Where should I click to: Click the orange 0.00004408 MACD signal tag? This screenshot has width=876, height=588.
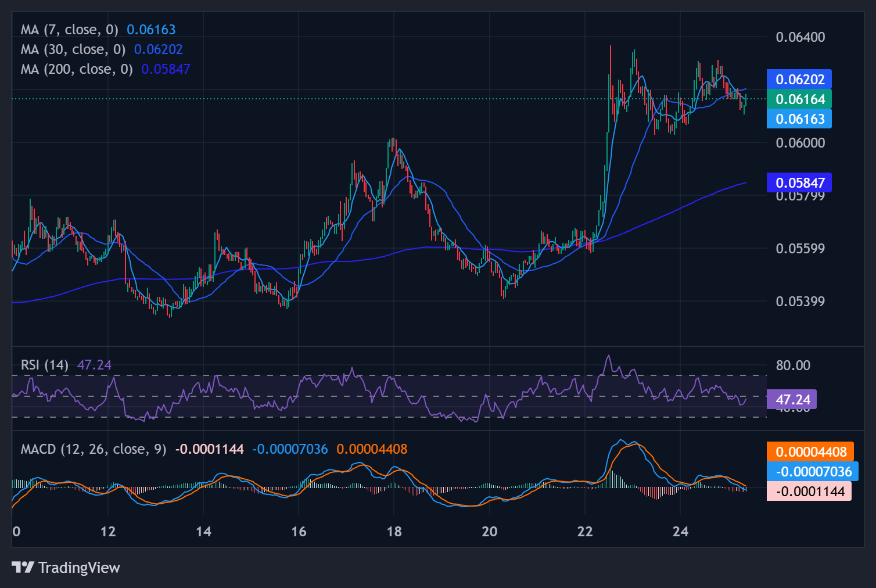click(810, 452)
